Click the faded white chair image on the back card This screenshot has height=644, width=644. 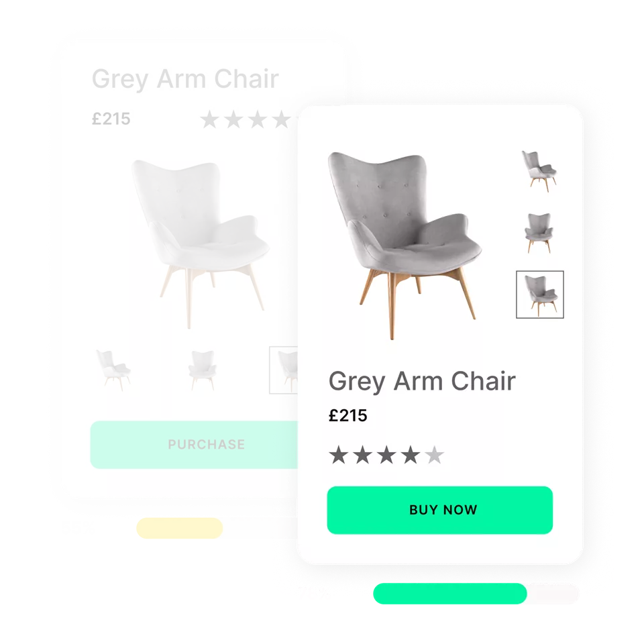point(201,244)
